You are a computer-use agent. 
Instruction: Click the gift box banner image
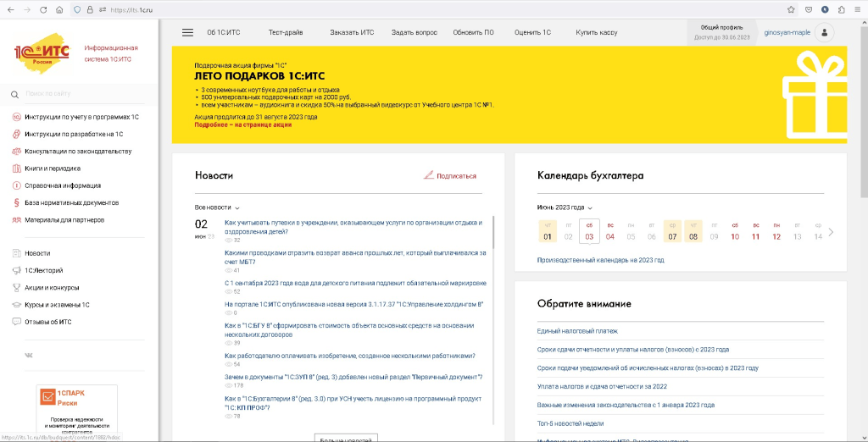click(804, 96)
